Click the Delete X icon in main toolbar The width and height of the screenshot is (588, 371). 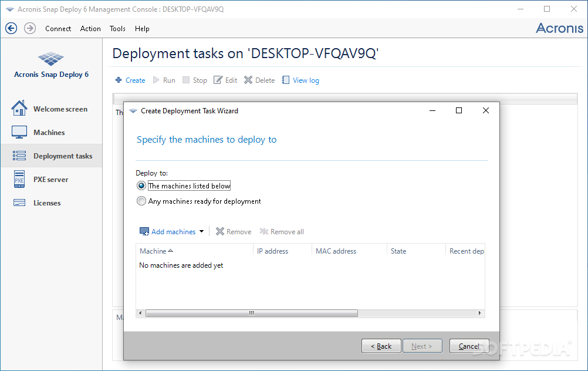pos(248,80)
